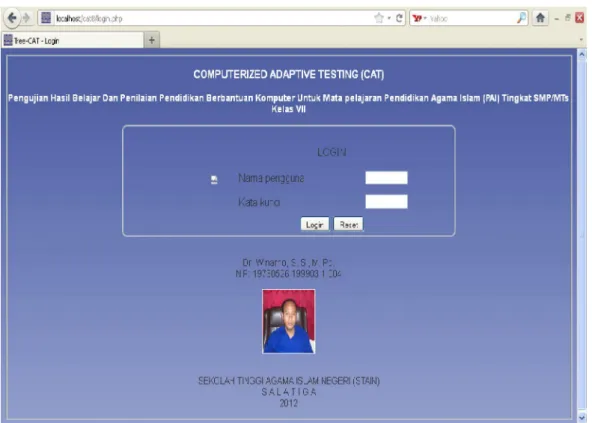Click the forward navigation arrow
Image resolution: width=592 pixels, height=423 pixels.
(x=26, y=18)
